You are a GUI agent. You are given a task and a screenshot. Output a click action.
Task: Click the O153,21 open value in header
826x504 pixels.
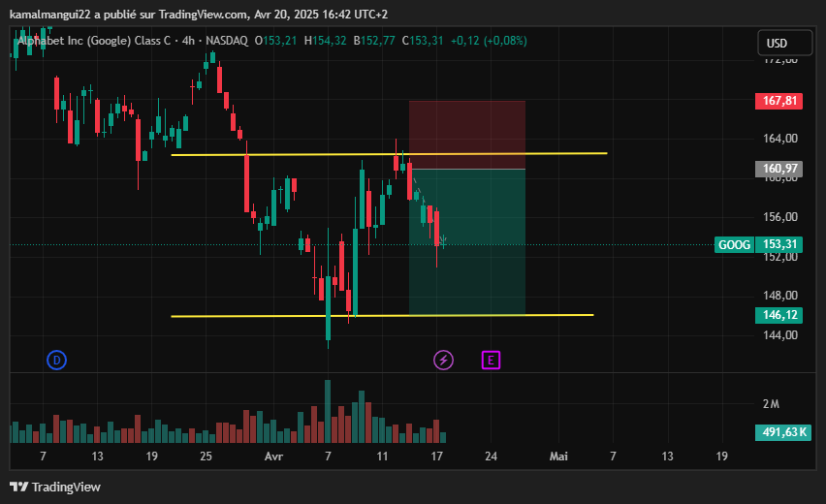pyautogui.click(x=275, y=41)
